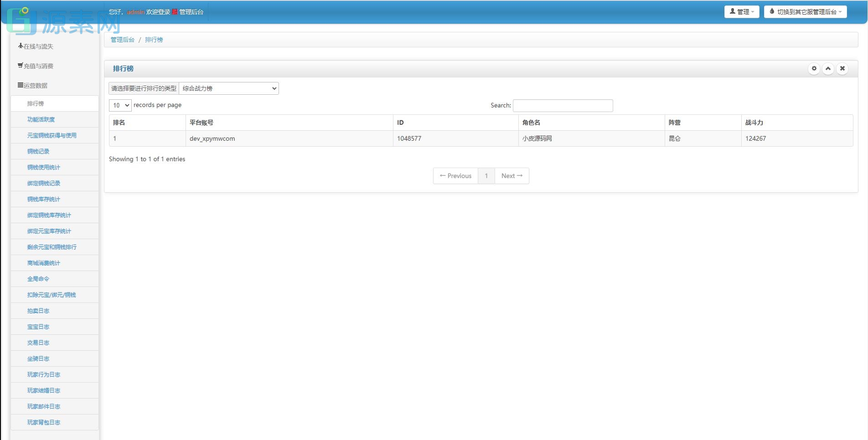Click the 管理后台 breadcrumb link

[123, 40]
